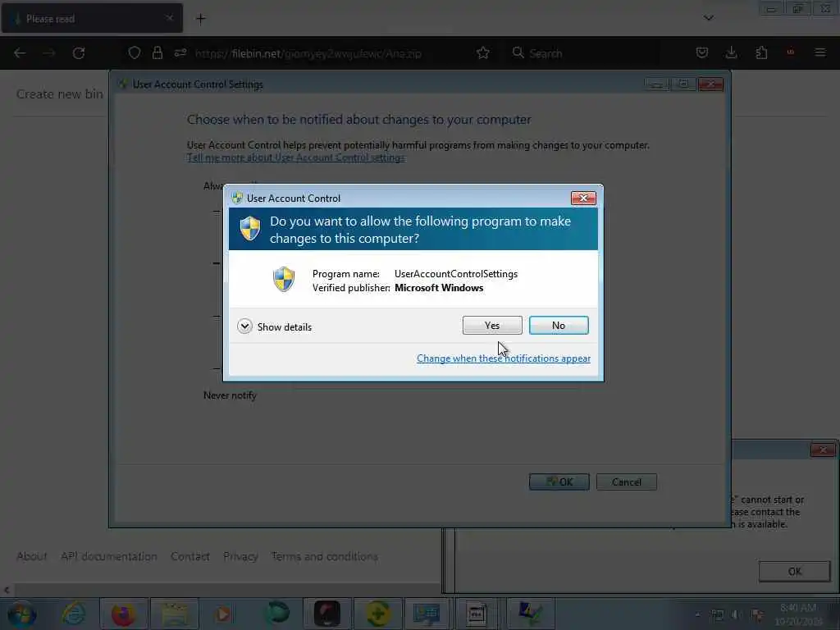Image resolution: width=840 pixels, height=630 pixels.
Task: Reload the current Firefox page
Action: pyautogui.click(x=79, y=53)
